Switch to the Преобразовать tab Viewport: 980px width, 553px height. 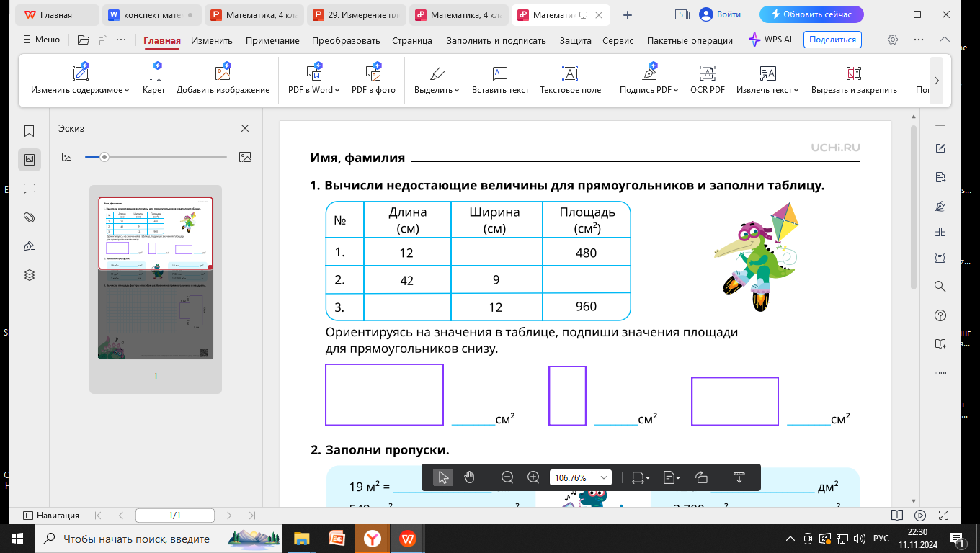346,41
